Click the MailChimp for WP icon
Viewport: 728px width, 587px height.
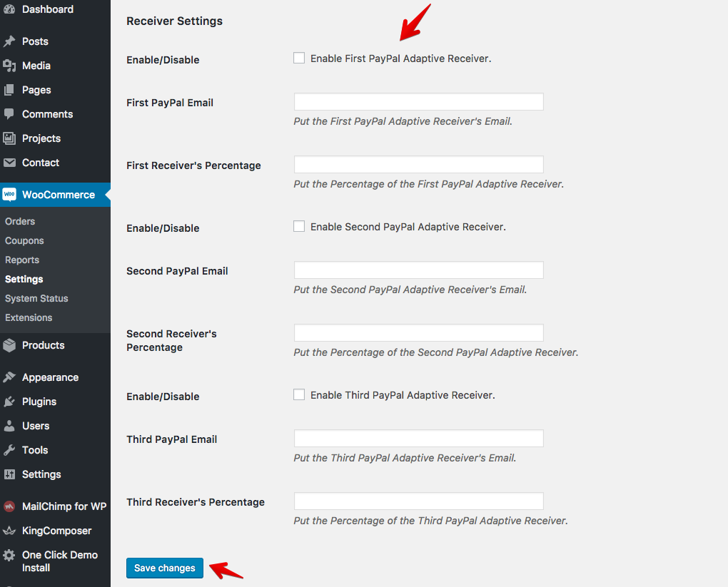[9, 506]
